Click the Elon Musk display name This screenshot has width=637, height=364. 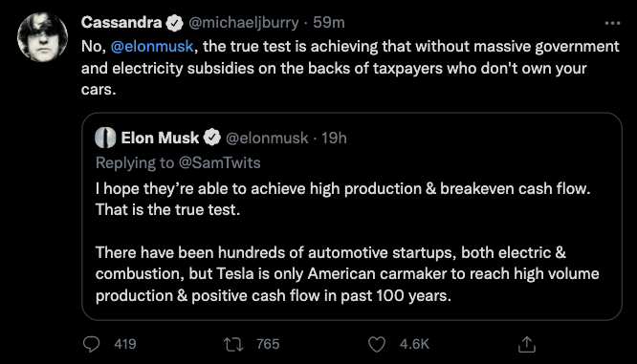(160, 138)
